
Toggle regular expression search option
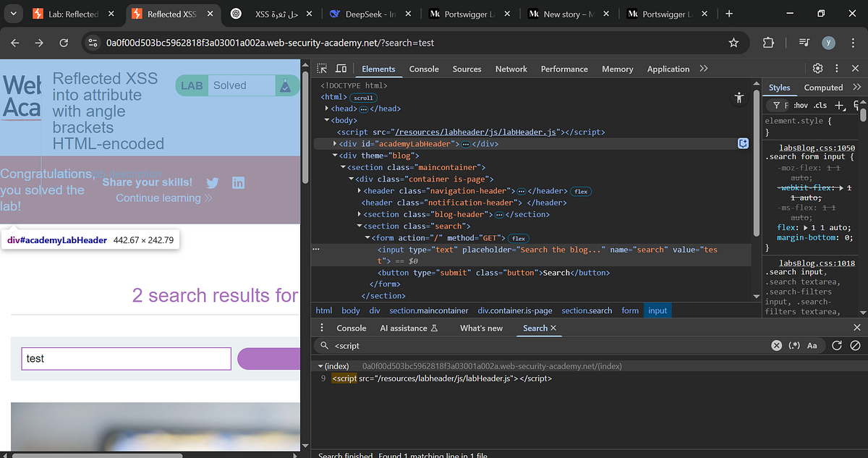pos(794,346)
